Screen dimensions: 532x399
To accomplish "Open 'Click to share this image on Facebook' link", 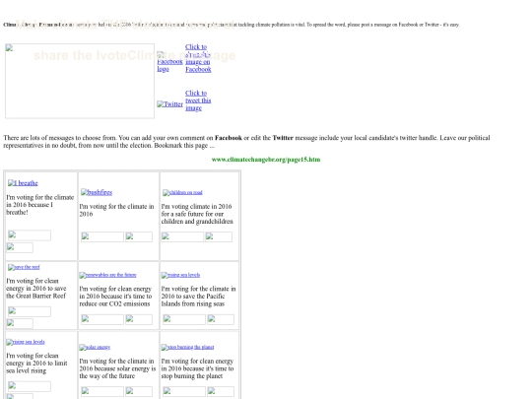I will [x=198, y=58].
